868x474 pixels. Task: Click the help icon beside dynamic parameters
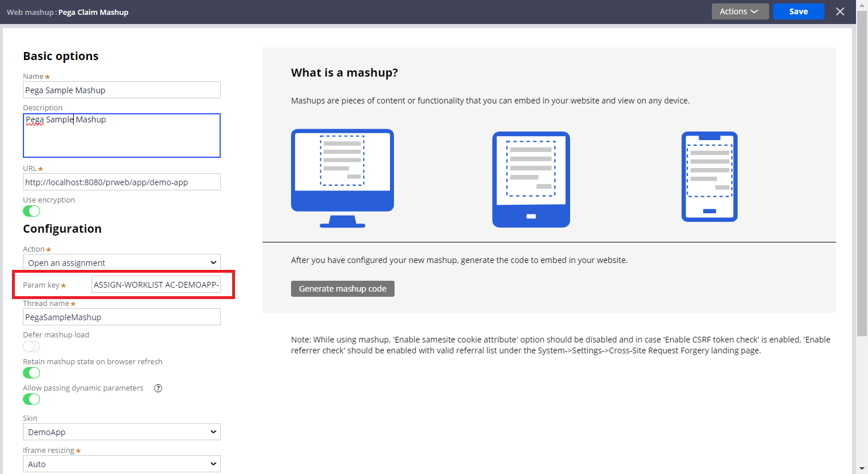click(x=158, y=388)
